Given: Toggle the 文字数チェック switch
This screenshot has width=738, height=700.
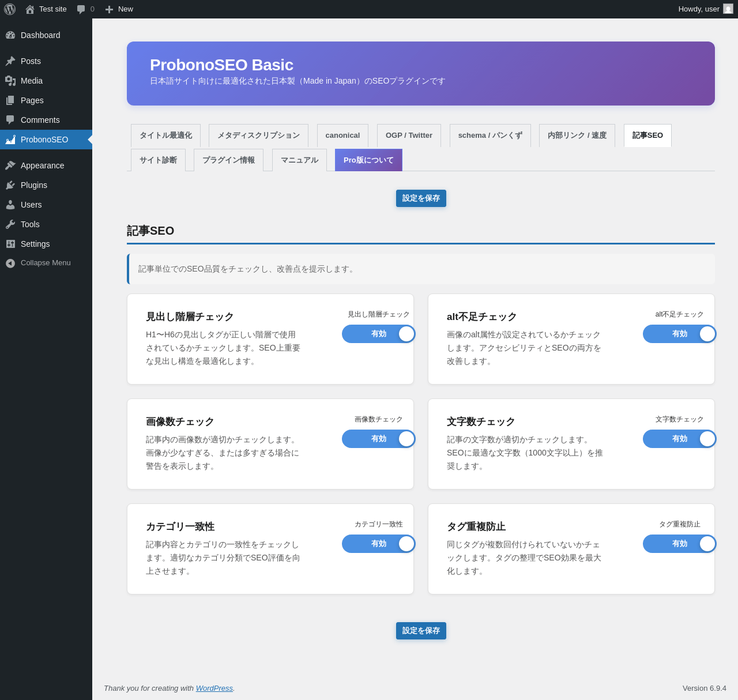Looking at the screenshot, I should [679, 439].
